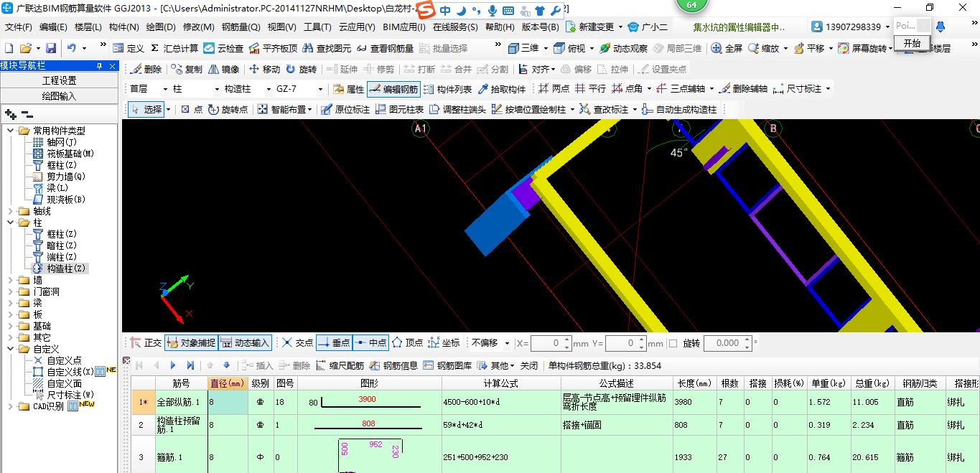
Task: Open 查看钢筋量 view rebar quantity
Action: (385, 48)
